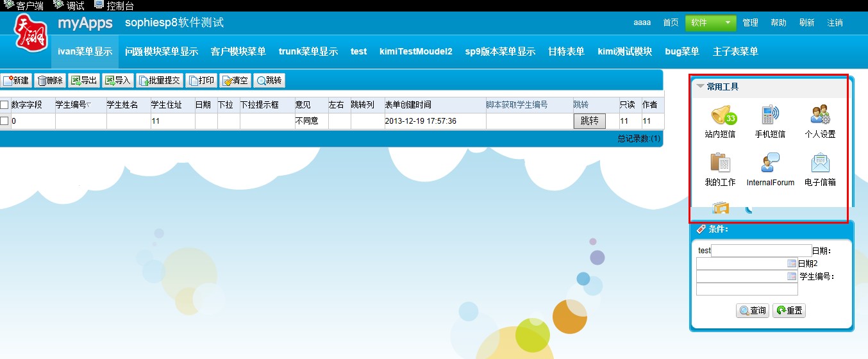Click the 删除 (delete) trash button

click(50, 80)
